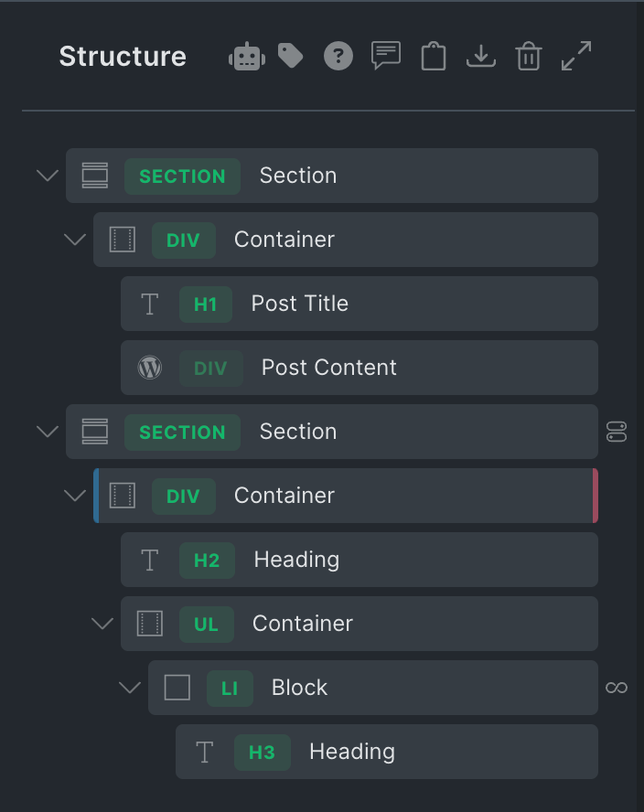Open the comments speech bubble icon
This screenshot has width=644, height=812.
[386, 56]
